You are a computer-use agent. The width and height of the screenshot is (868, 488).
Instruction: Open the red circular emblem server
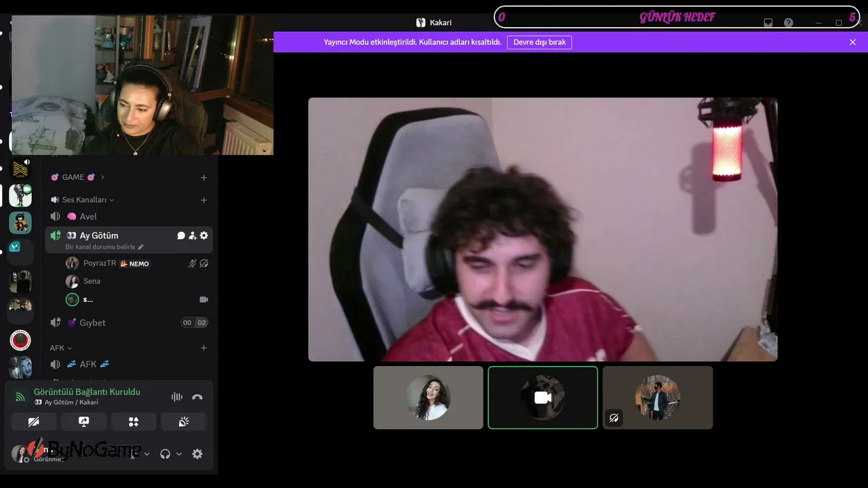coord(20,340)
